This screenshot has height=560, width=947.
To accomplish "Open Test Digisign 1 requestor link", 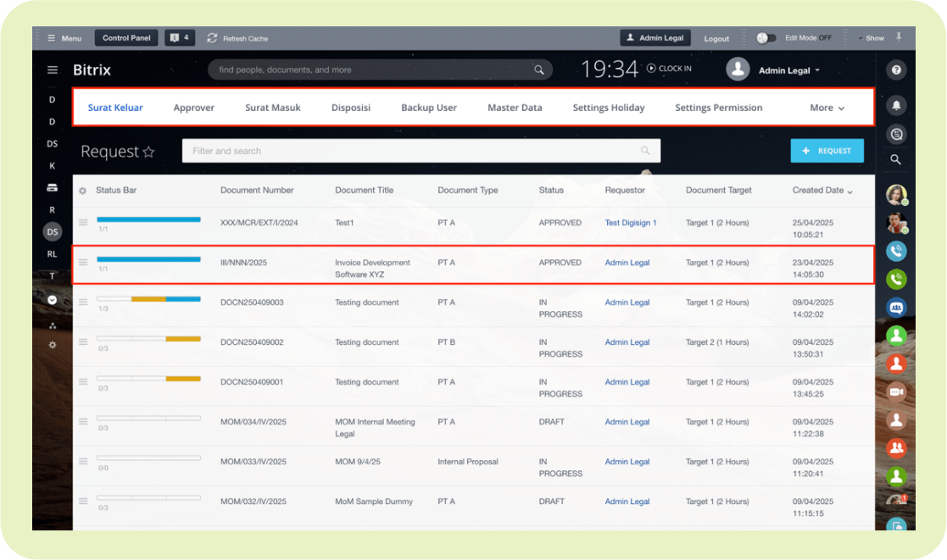I will 630,223.
